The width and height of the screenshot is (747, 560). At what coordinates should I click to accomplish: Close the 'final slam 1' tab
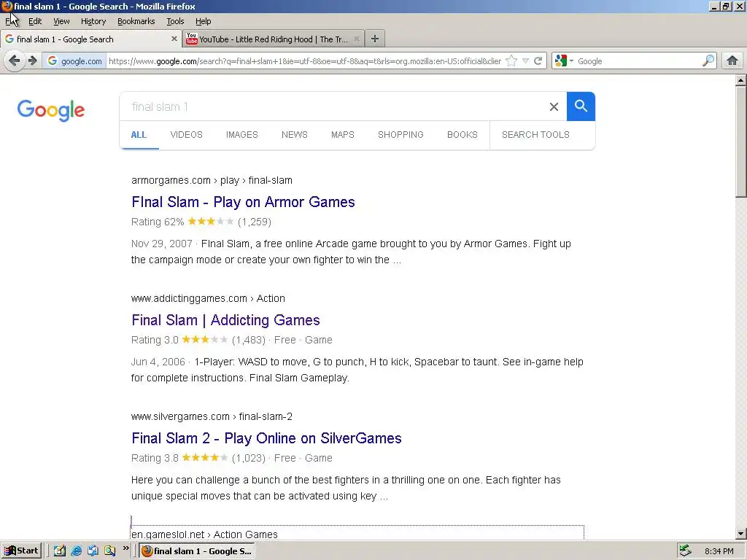(174, 39)
